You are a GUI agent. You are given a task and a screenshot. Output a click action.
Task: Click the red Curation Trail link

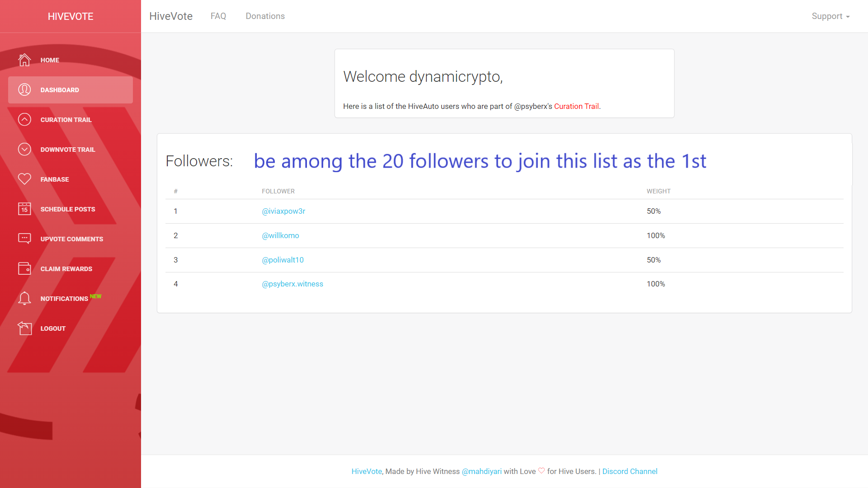[x=576, y=106]
